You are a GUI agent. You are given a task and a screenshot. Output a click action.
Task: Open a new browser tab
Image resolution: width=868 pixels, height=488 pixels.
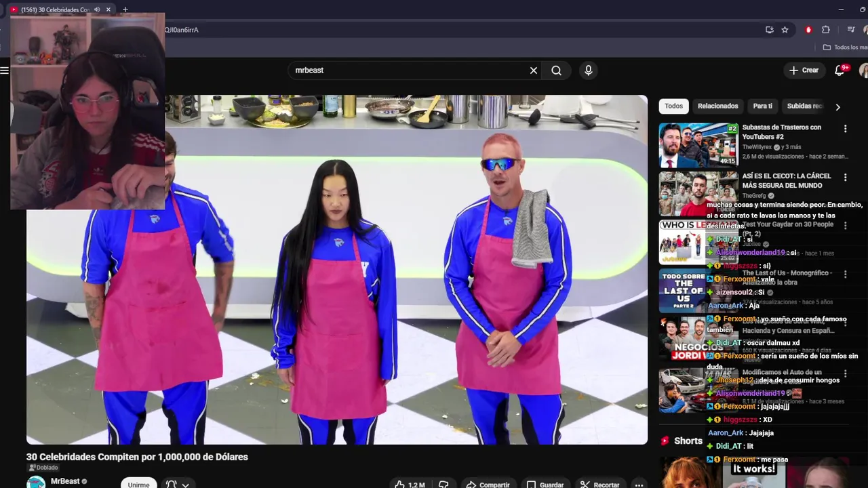coord(125,9)
